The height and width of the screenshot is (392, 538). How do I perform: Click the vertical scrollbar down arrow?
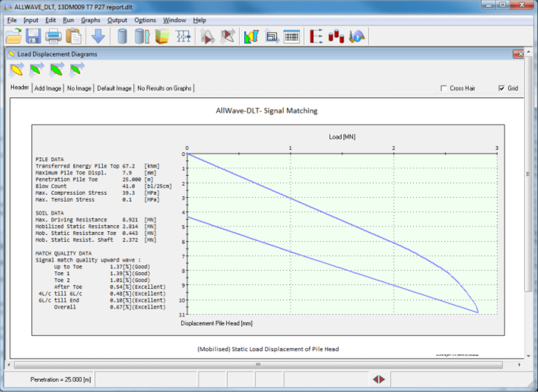529,356
